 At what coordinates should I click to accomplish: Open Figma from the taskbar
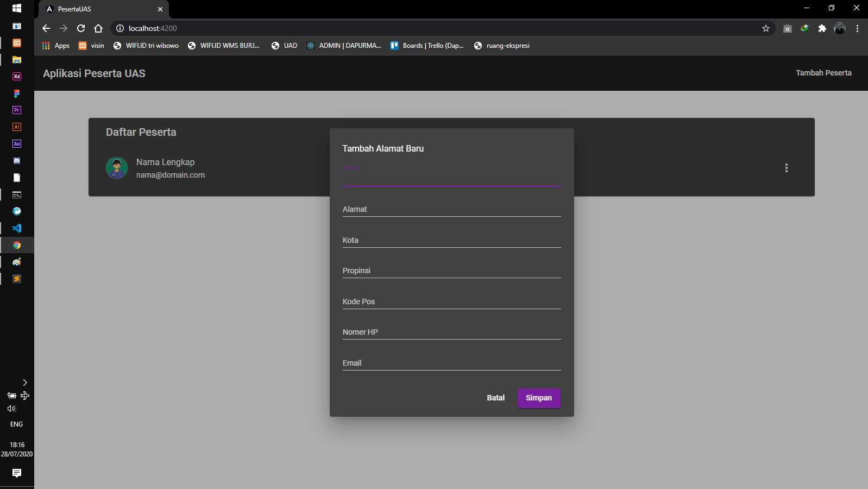(x=17, y=93)
